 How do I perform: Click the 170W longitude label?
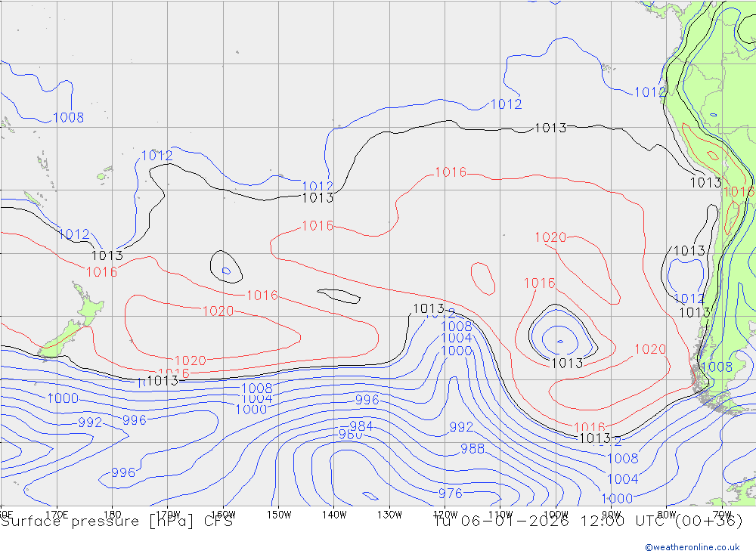click(168, 515)
